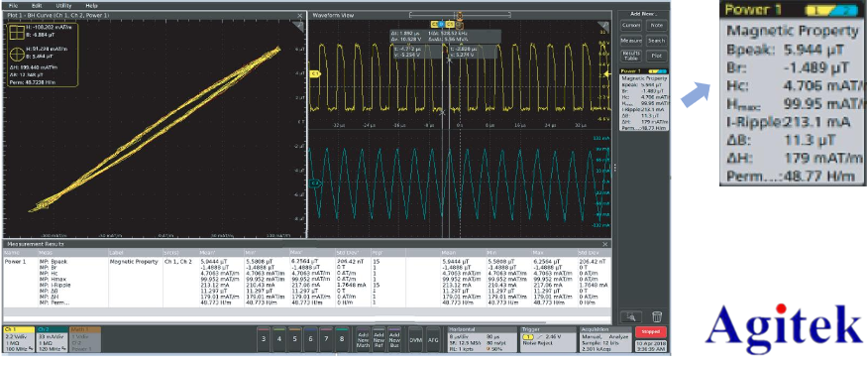868x365 pixels.
Task: Close the BH Curve plot panel
Action: pyautogui.click(x=300, y=16)
